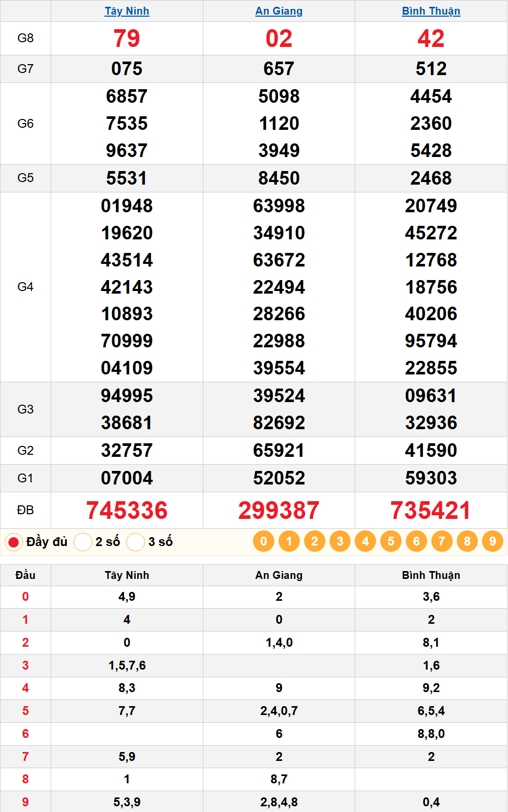Viewport: 508px width, 812px height.
Task: Highlight numbers with orange digit 5 circle
Action: pyautogui.click(x=391, y=541)
